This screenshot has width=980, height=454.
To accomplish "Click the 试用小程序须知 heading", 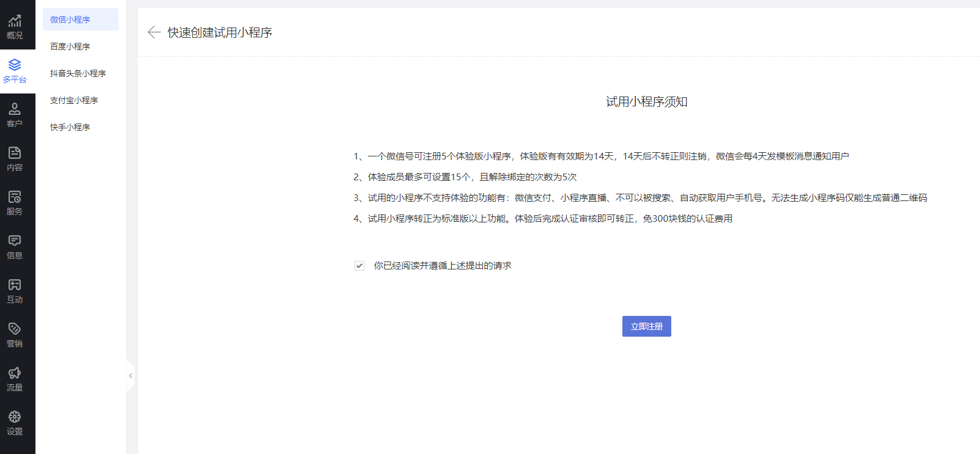I will click(x=647, y=102).
